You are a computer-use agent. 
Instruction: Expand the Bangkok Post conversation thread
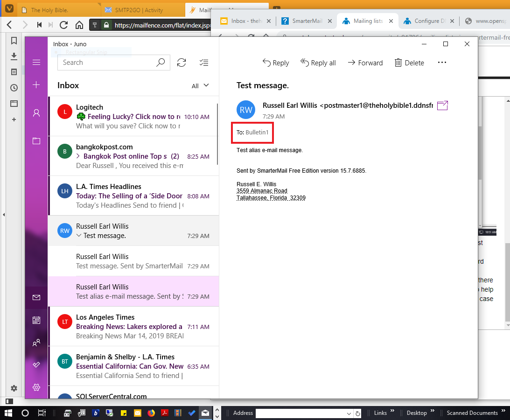pyautogui.click(x=78, y=156)
